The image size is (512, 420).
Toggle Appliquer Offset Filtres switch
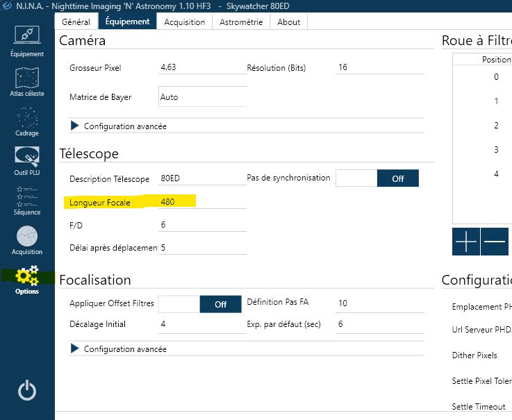click(200, 304)
